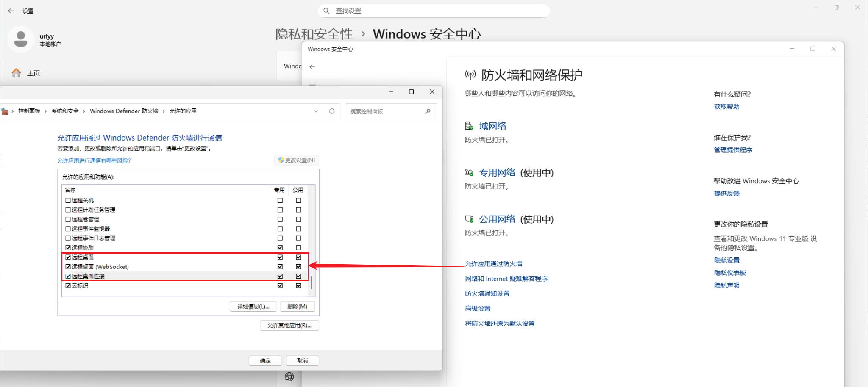Uncheck 远程协助 name checkbox

pyautogui.click(x=68, y=248)
